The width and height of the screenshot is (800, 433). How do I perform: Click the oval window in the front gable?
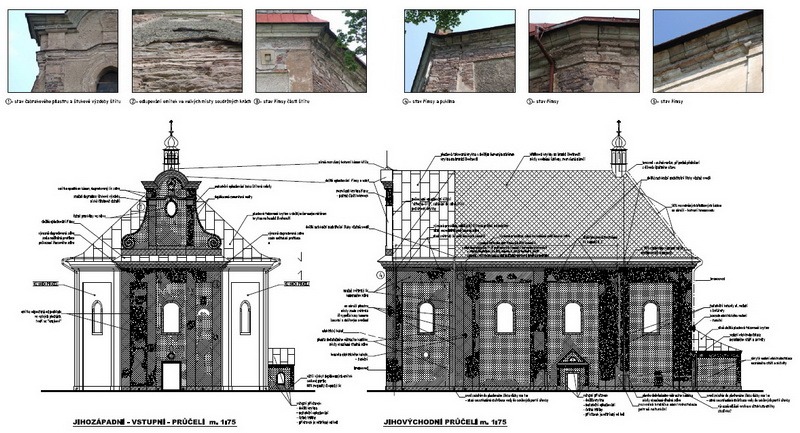[x=171, y=209]
